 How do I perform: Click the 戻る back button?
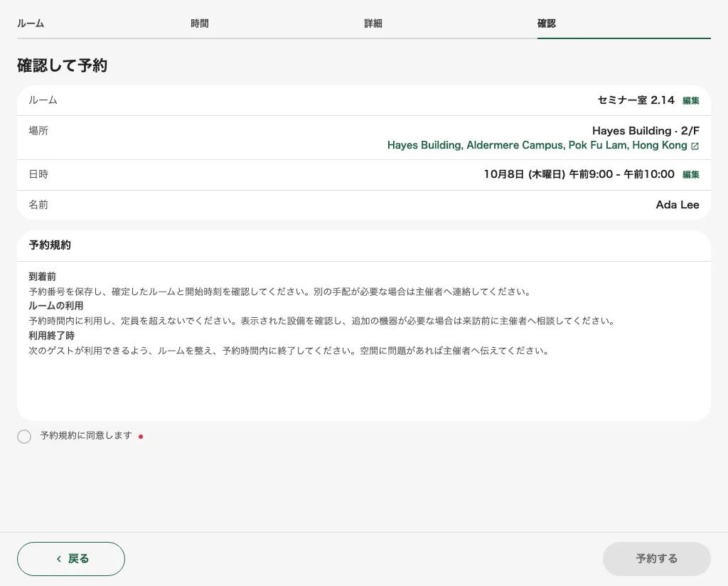[71, 558]
